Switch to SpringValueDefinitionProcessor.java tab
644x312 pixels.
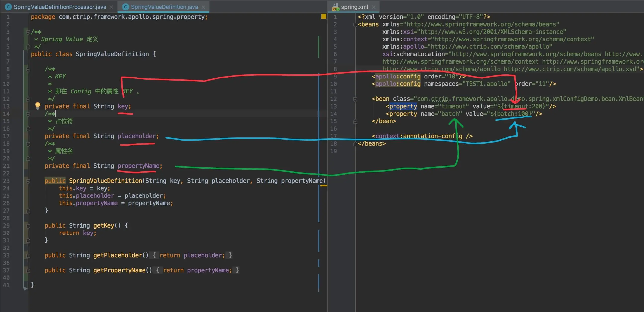point(60,7)
